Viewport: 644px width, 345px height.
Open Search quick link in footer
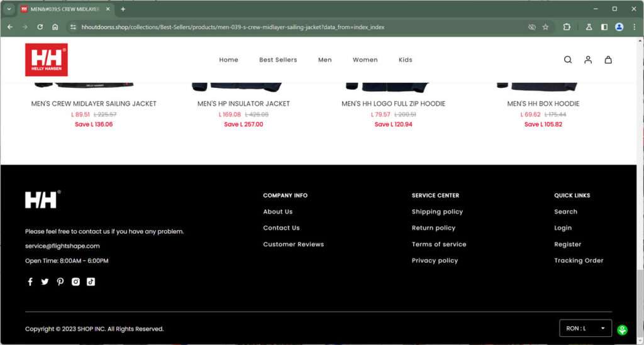565,212
